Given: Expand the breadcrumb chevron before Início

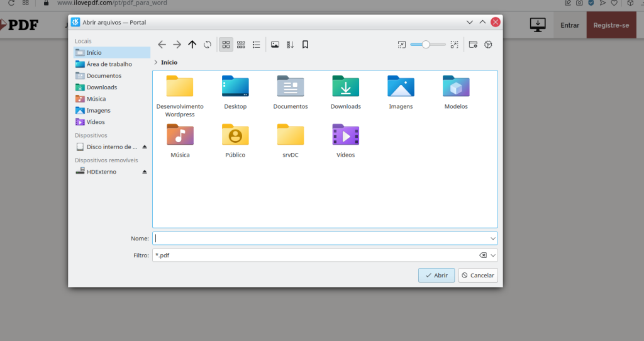Looking at the screenshot, I should 156,62.
